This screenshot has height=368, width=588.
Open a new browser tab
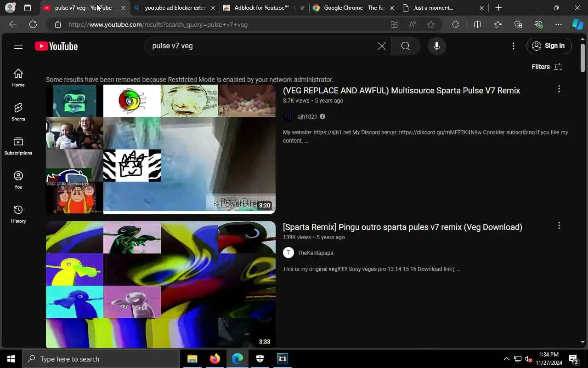(x=498, y=8)
